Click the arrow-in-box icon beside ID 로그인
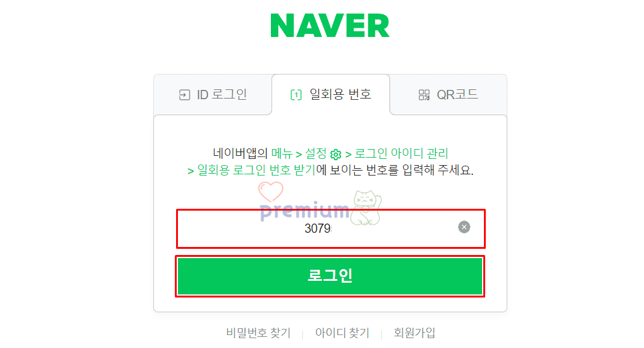Screen dimensions: 644x348 tap(185, 95)
